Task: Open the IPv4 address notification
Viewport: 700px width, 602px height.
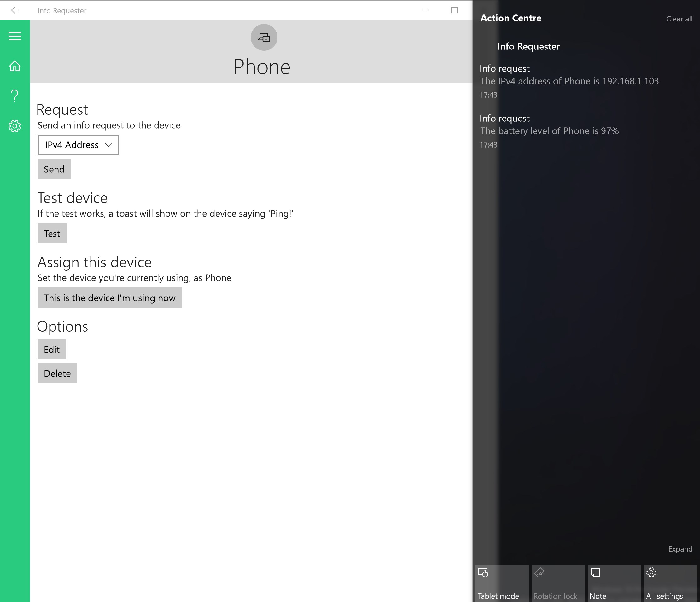Action: click(x=569, y=81)
